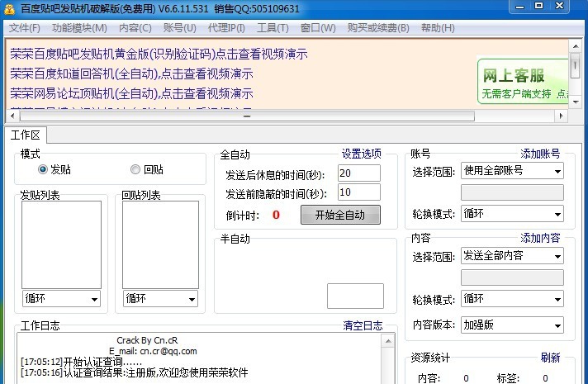Open 发贴机黄金版 video demo link
This screenshot has width=588, height=384.
click(x=159, y=54)
